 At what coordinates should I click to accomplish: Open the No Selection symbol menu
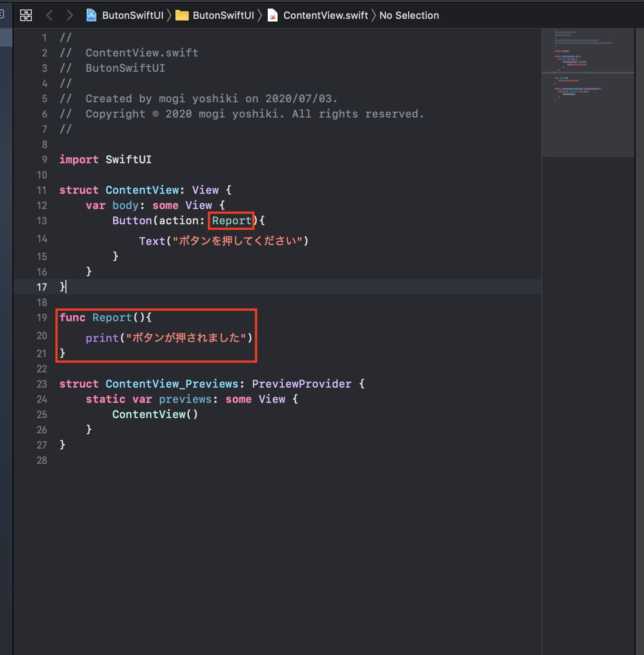pos(409,15)
